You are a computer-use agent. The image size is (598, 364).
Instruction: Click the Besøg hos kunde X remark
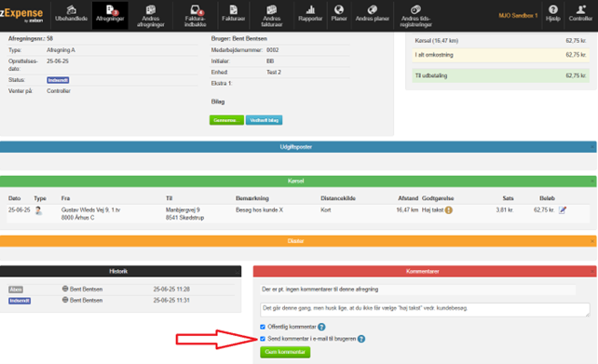259,210
